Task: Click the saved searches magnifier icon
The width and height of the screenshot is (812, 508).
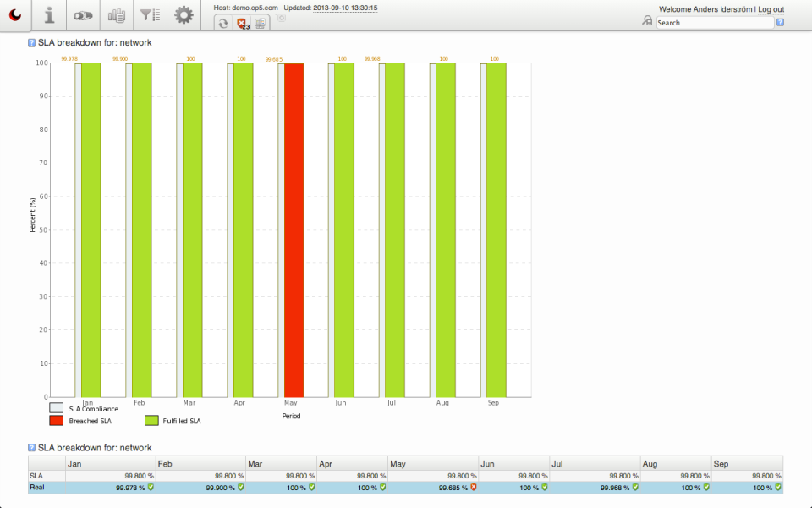Action: (x=647, y=20)
